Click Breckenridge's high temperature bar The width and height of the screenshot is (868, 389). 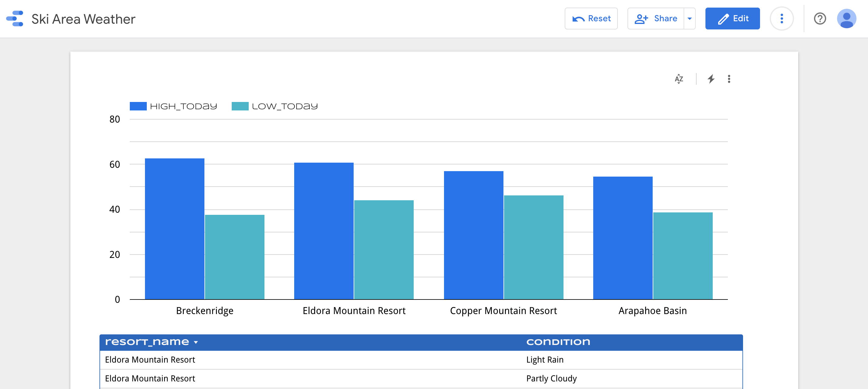pos(175,228)
